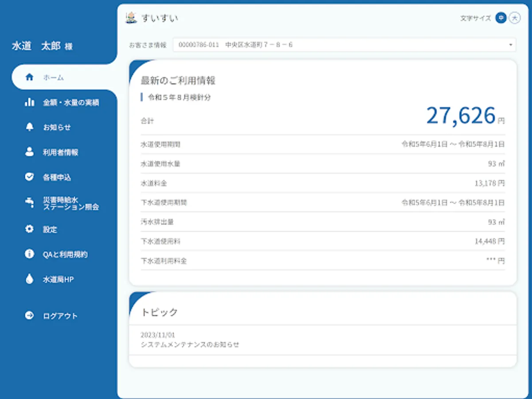Select the bar chart icon for 金額・水量の実績
This screenshot has width=532, height=399.
[29, 102]
